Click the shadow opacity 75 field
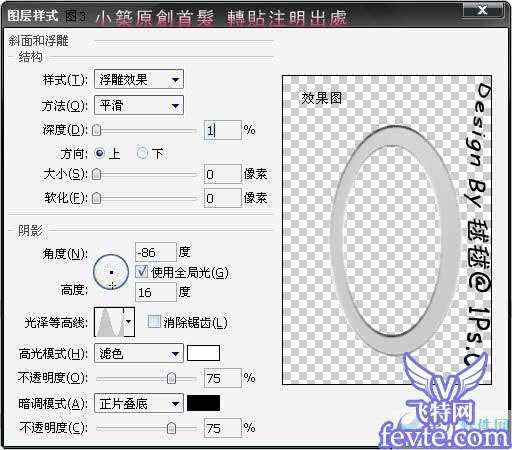The height and width of the screenshot is (450, 512). pyautogui.click(x=222, y=428)
